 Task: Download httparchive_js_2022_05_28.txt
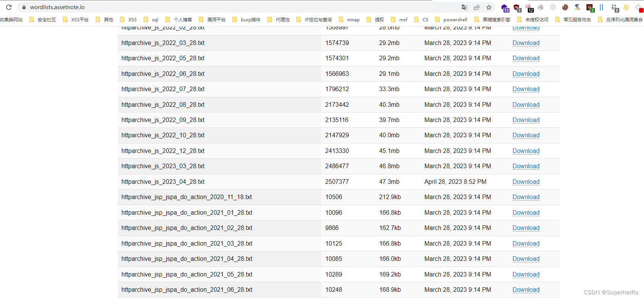coord(526,58)
